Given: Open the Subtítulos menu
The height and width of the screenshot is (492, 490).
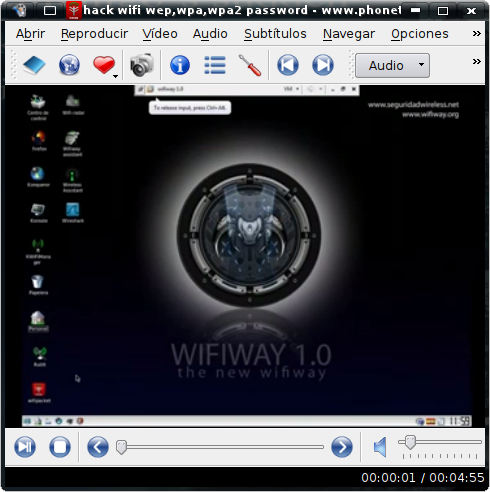Looking at the screenshot, I should tap(275, 34).
